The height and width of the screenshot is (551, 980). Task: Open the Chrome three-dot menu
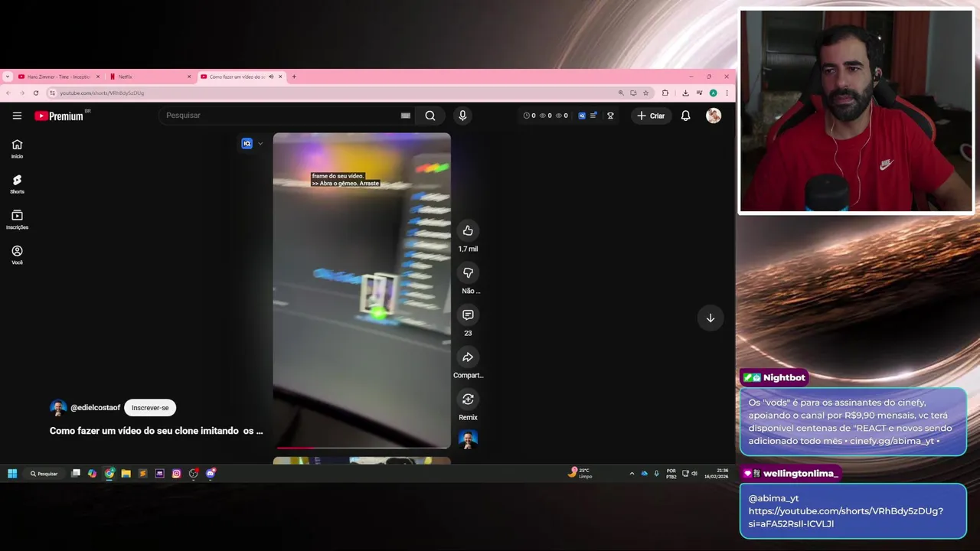tap(727, 93)
